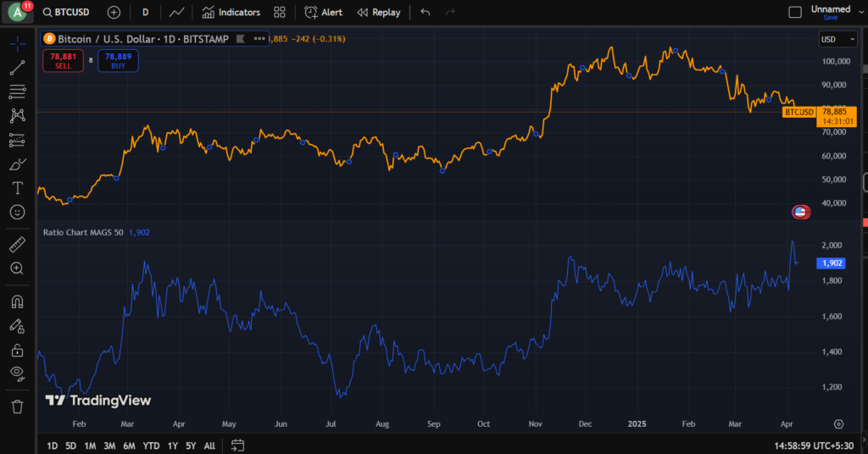Redo the chart action
This screenshot has width=868, height=454.
click(x=450, y=12)
